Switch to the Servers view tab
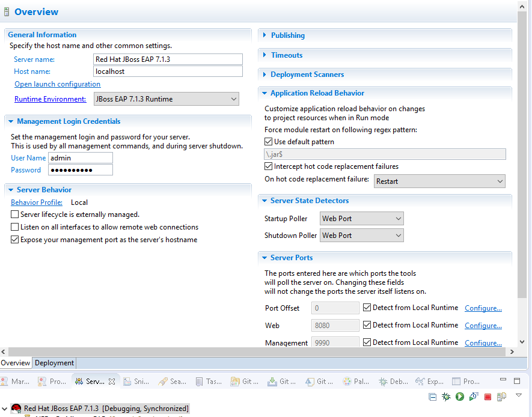This screenshot has height=417, width=532. pos(90,382)
